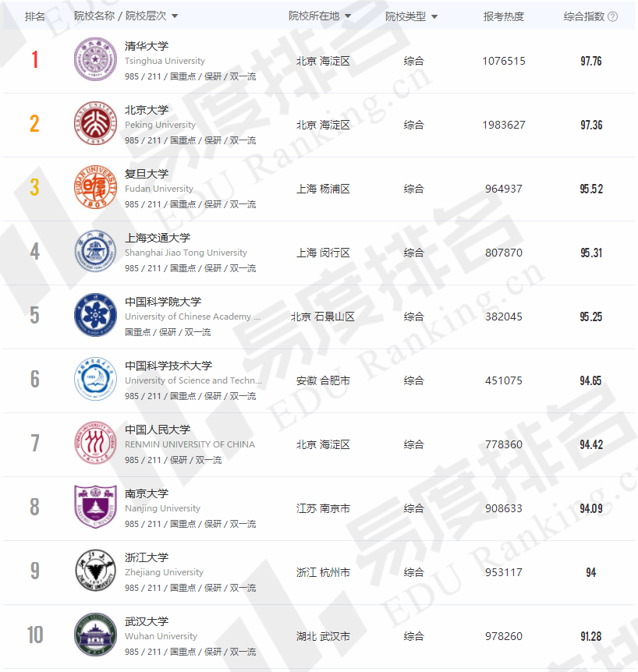The height and width of the screenshot is (672, 638).
Task: Click the 排名 column header
Action: coord(35,16)
